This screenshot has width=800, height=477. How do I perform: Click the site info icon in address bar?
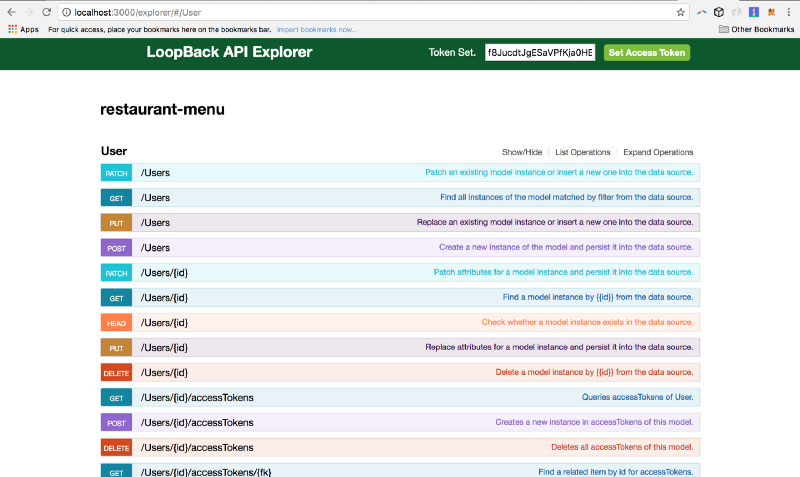pos(66,12)
